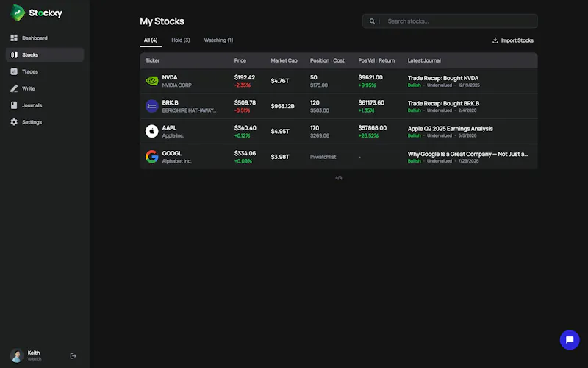Click Keith's profile avatar
Image resolution: width=588 pixels, height=368 pixels.
17,355
